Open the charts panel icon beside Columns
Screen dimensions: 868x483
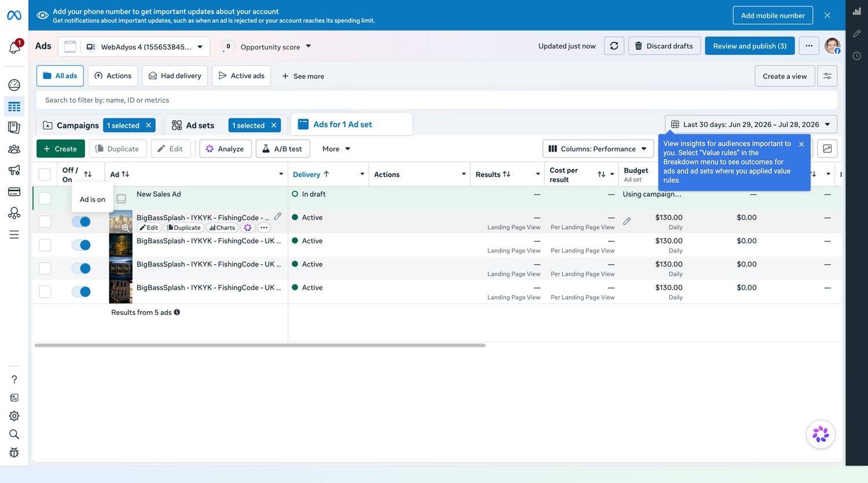[827, 149]
